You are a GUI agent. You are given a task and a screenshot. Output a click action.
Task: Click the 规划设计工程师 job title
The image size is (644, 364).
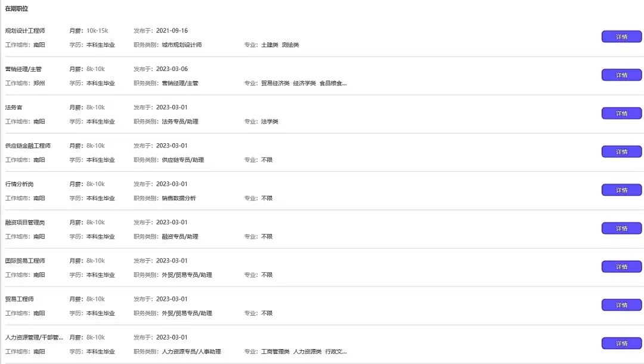(x=25, y=30)
